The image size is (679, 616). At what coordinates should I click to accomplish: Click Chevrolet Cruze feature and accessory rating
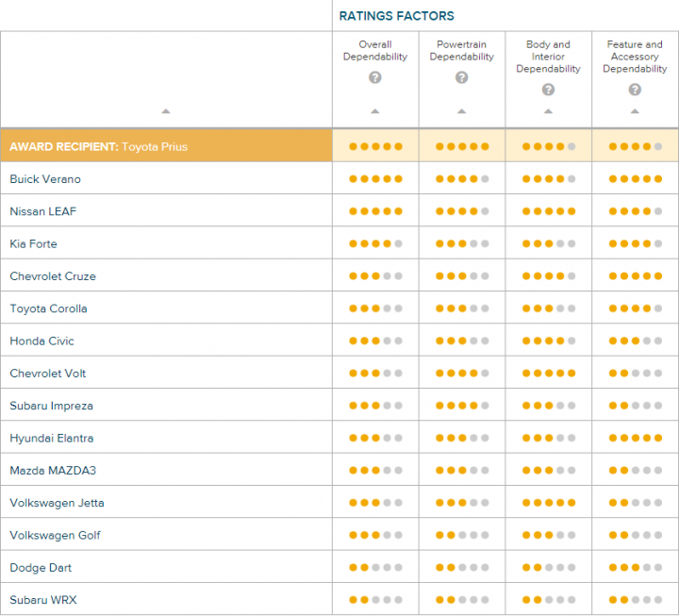tap(636, 276)
